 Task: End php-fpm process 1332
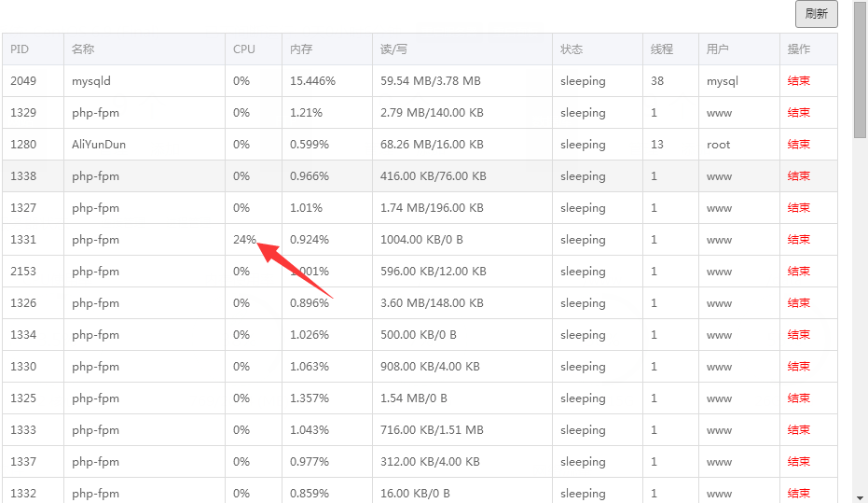798,493
